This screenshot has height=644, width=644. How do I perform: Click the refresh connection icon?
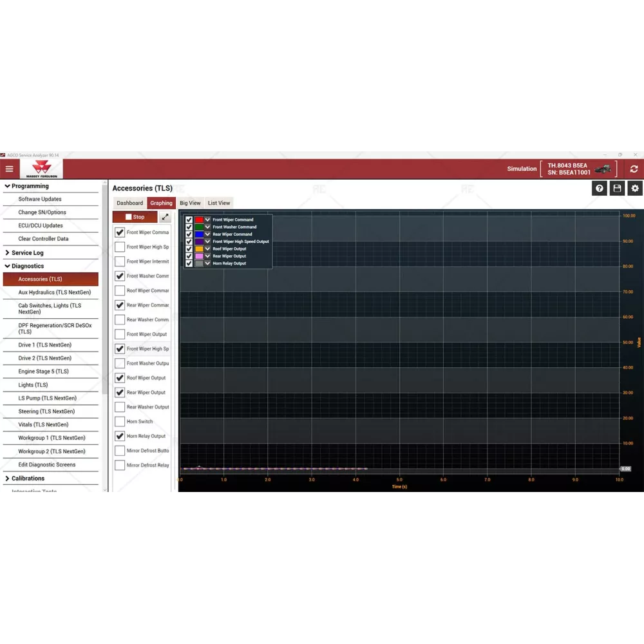634,169
